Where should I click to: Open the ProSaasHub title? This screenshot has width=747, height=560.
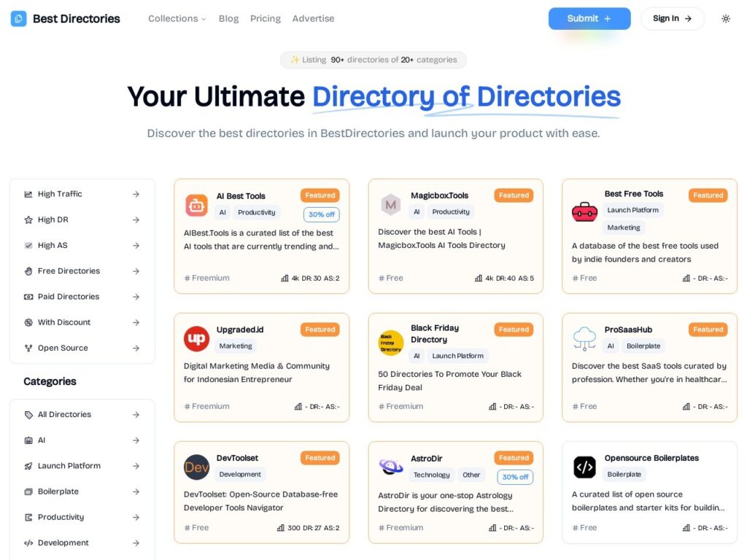[x=628, y=330]
